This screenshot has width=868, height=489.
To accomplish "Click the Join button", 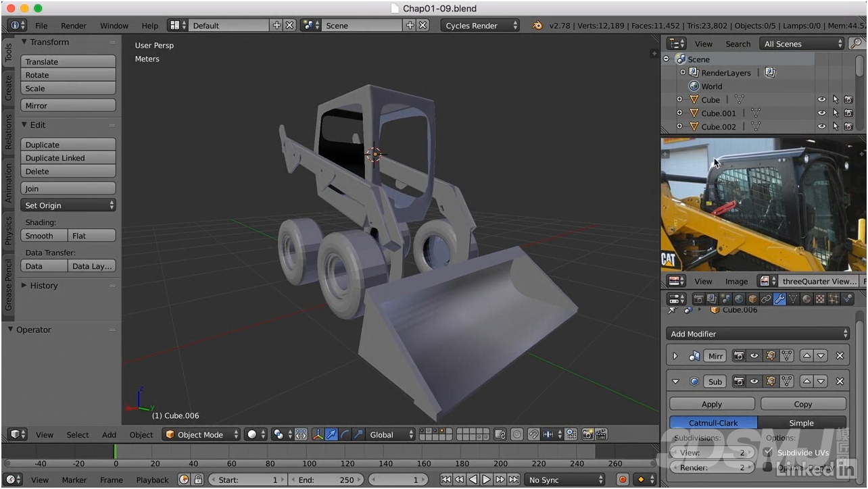I will [x=68, y=188].
